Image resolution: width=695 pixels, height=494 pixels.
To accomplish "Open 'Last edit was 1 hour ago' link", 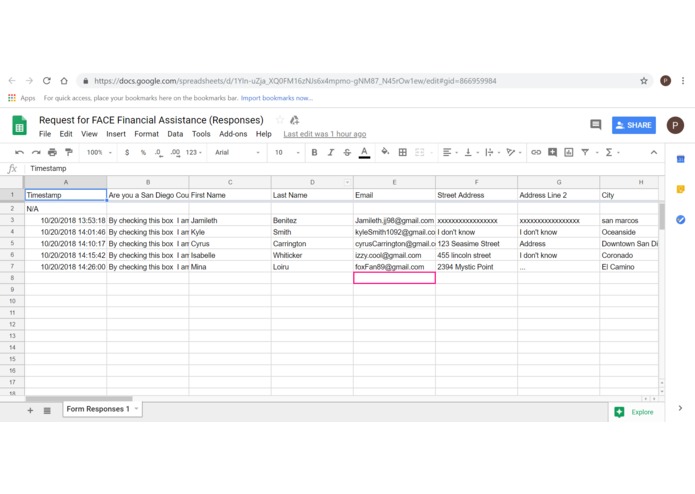I will [324, 134].
